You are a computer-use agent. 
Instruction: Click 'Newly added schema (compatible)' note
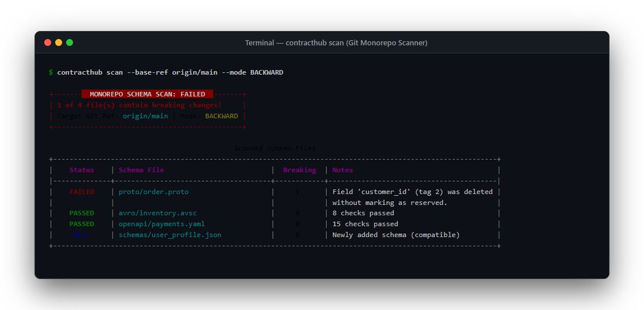point(396,235)
